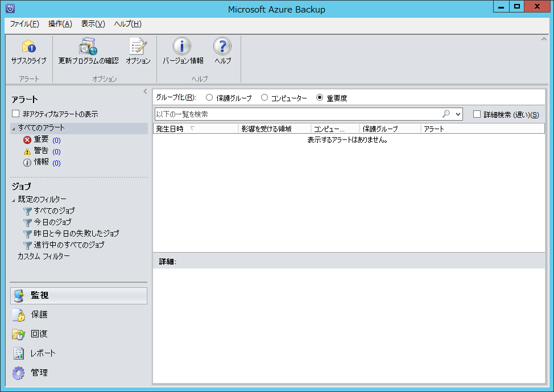Click the 情報 (0) count link

(56, 163)
